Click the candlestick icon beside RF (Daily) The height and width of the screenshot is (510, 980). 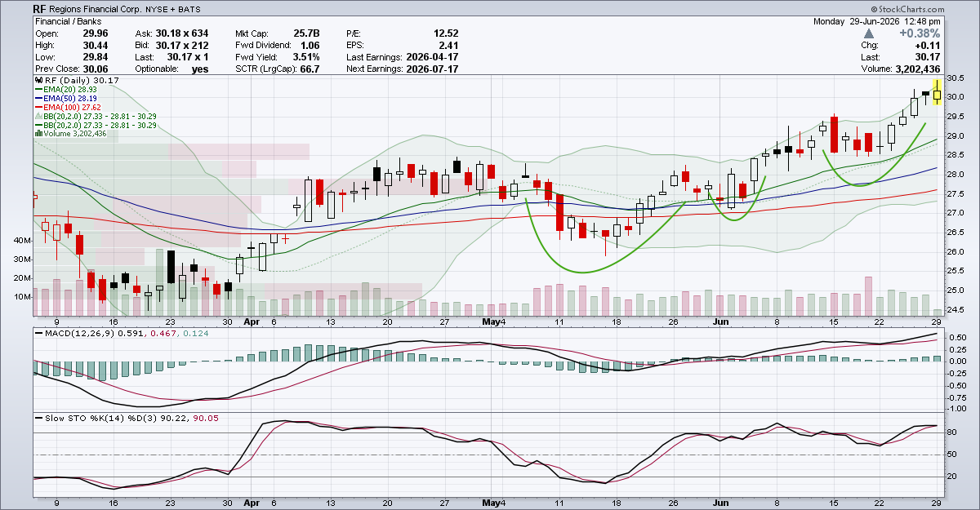(x=38, y=81)
